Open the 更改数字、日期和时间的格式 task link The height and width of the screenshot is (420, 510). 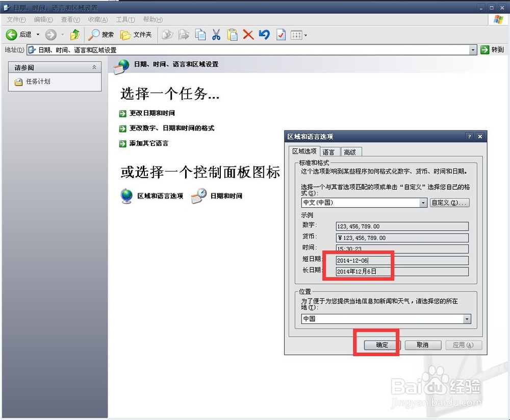(x=172, y=128)
